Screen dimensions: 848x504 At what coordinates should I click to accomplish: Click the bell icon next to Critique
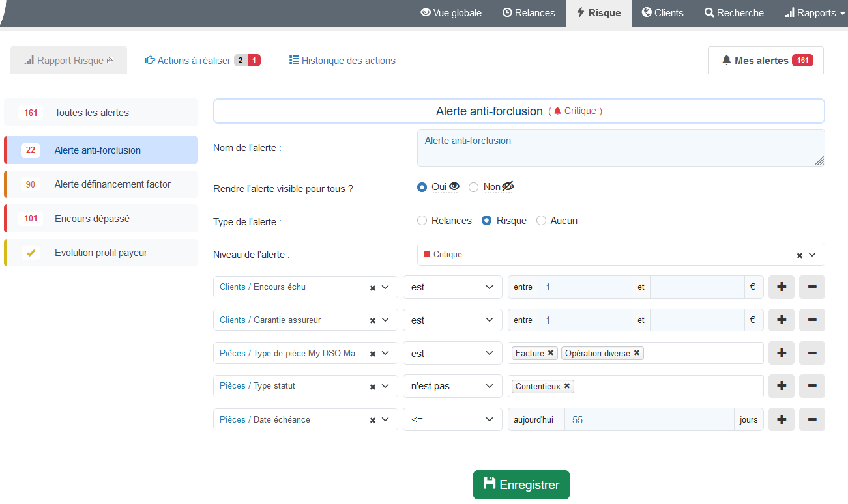pos(557,111)
